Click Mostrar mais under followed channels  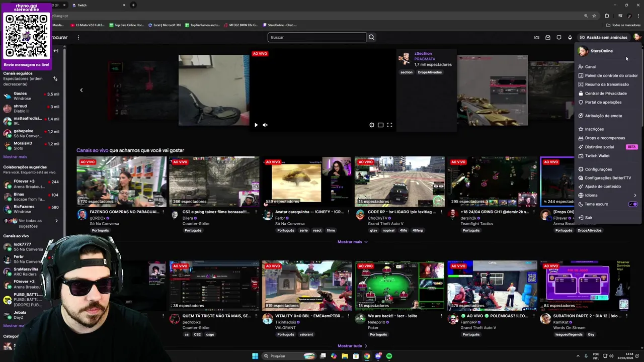15,157
